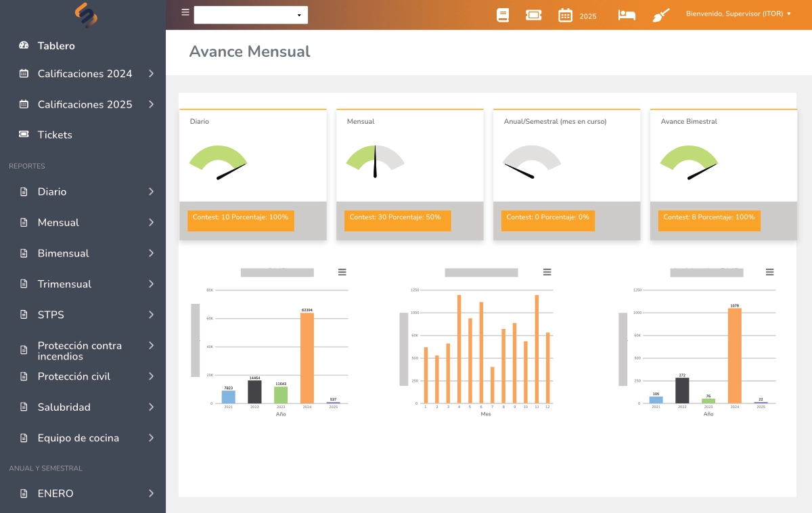The image size is (812, 513).
Task: Go to Tablero in the sidebar
Action: coord(56,46)
